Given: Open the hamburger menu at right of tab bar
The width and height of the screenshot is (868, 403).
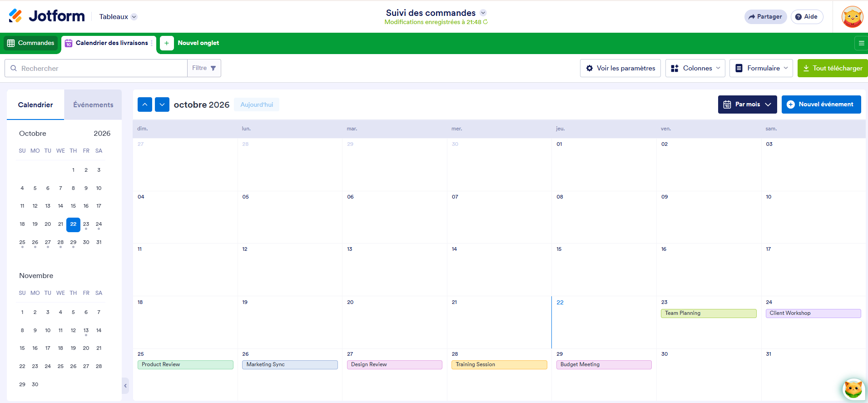Looking at the screenshot, I should (861, 43).
